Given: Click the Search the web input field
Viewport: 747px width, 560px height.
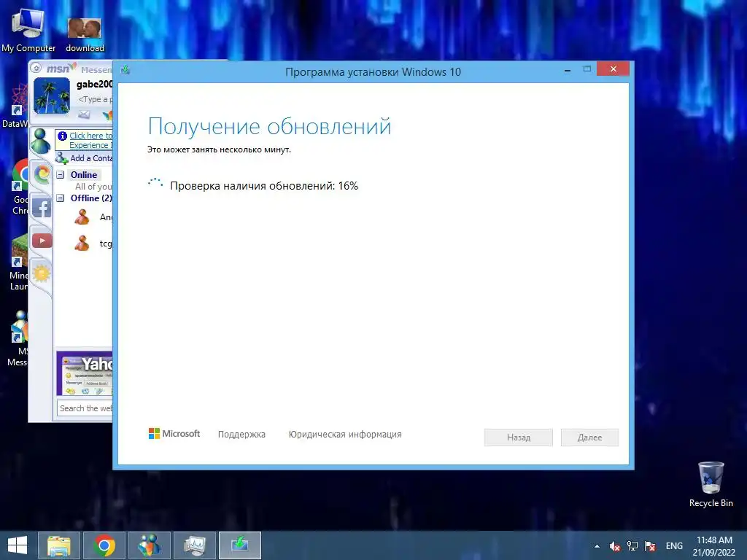Looking at the screenshot, I should [85, 408].
